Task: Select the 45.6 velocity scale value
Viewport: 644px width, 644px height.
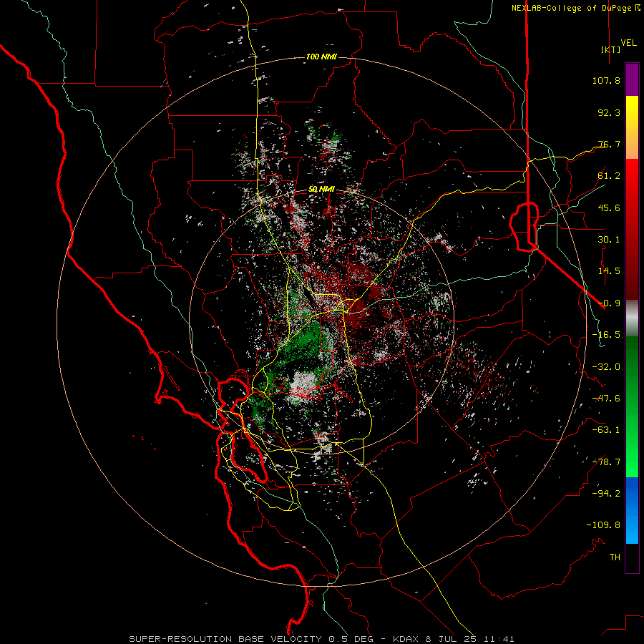Action: coord(609,208)
